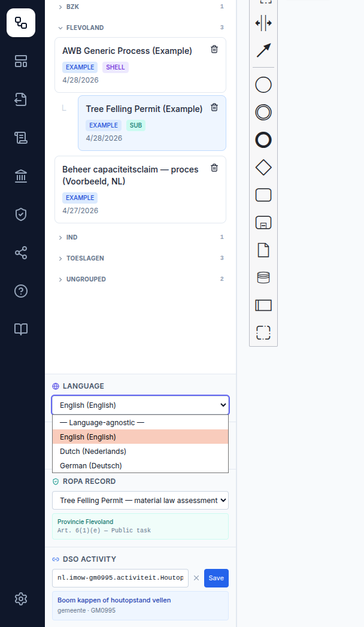
Task: Create a start event circle
Action: [263, 85]
